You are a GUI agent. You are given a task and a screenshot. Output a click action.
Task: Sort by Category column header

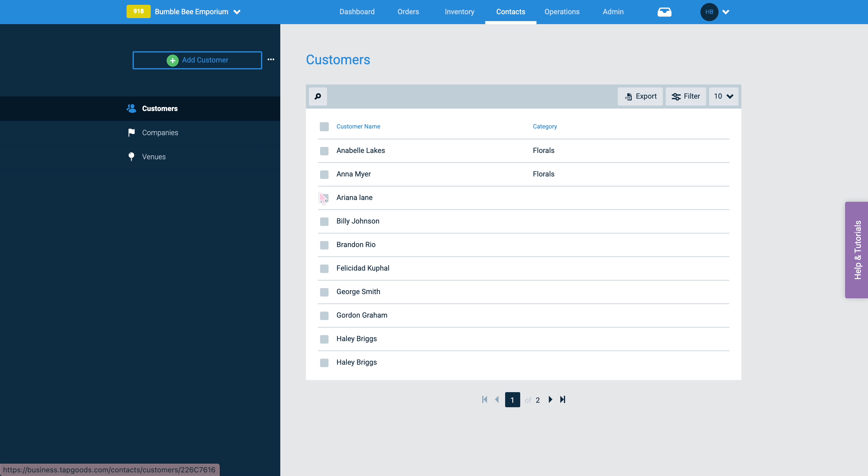click(545, 126)
